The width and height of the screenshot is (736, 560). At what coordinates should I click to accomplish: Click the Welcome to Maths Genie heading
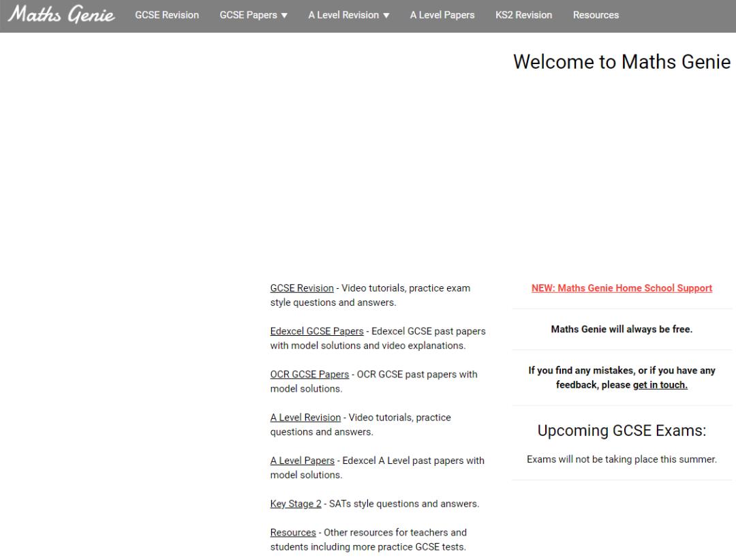[622, 62]
